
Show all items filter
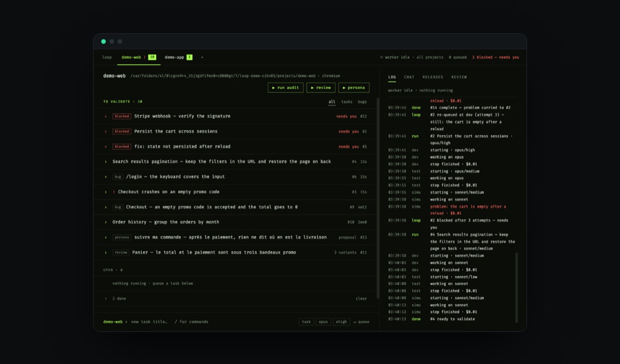coord(332,102)
